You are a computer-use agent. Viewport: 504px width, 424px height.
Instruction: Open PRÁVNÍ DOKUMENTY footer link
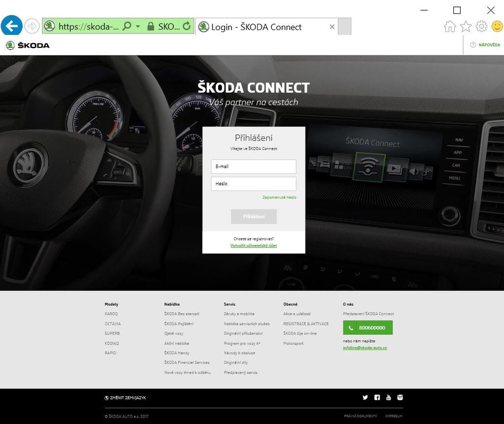(x=360, y=416)
